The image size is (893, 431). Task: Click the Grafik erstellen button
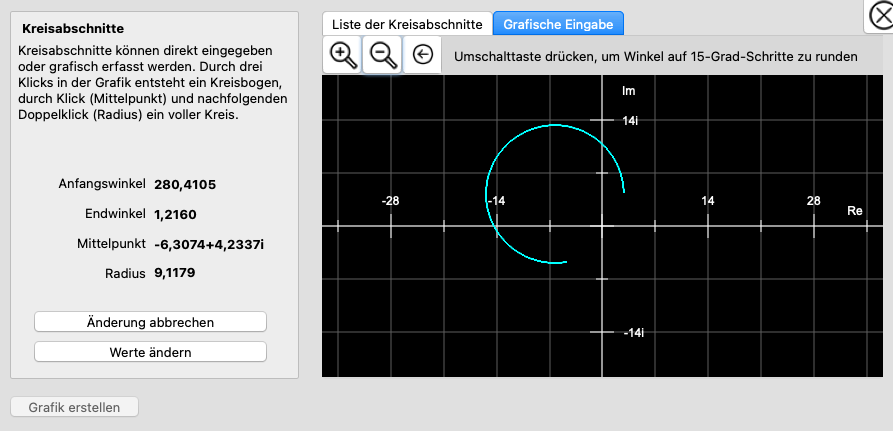(x=74, y=407)
